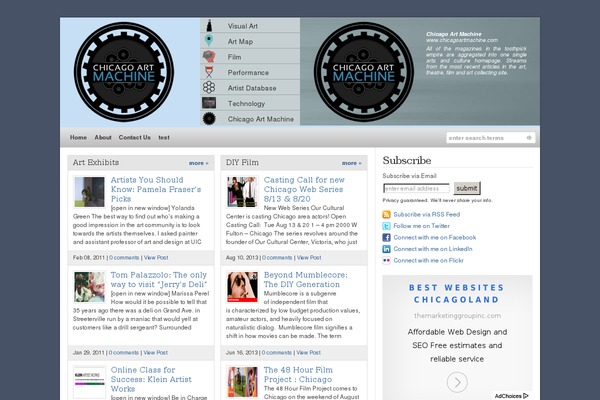600x400 pixels.
Task: Click the Twitter bird icon
Action: 386,226
